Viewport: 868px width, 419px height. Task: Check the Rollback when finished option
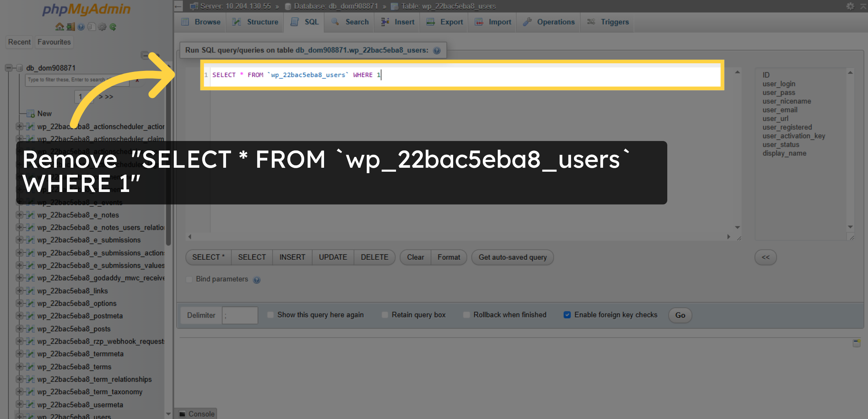click(466, 315)
